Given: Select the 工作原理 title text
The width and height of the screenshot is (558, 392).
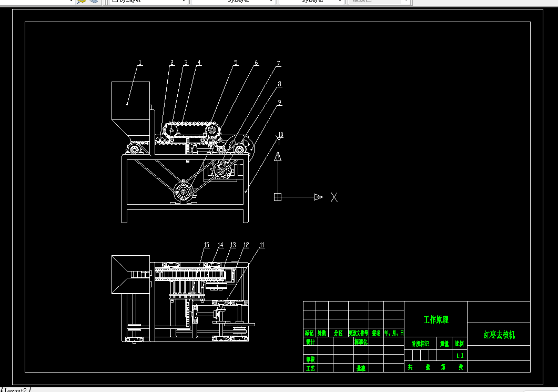Looking at the screenshot, I should (436, 320).
